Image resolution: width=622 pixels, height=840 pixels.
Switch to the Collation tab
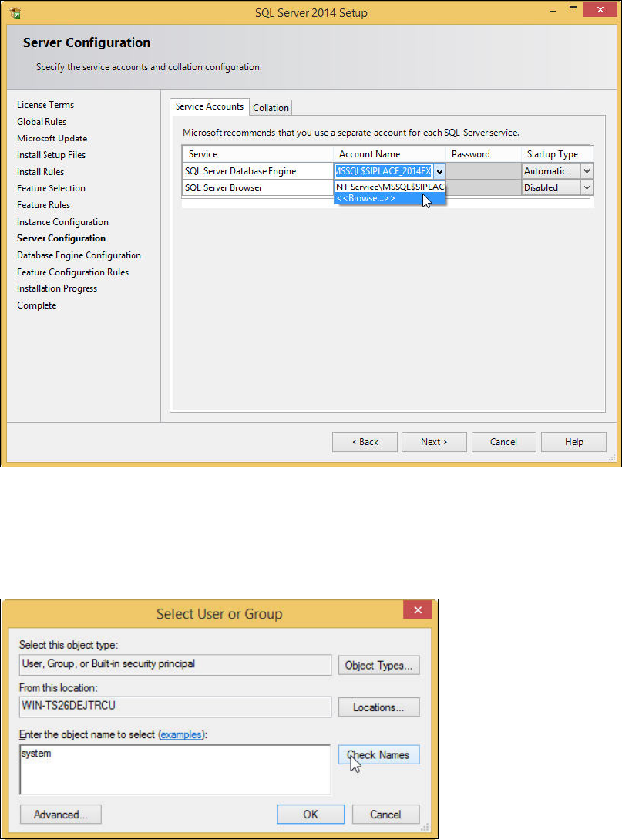[271, 108]
